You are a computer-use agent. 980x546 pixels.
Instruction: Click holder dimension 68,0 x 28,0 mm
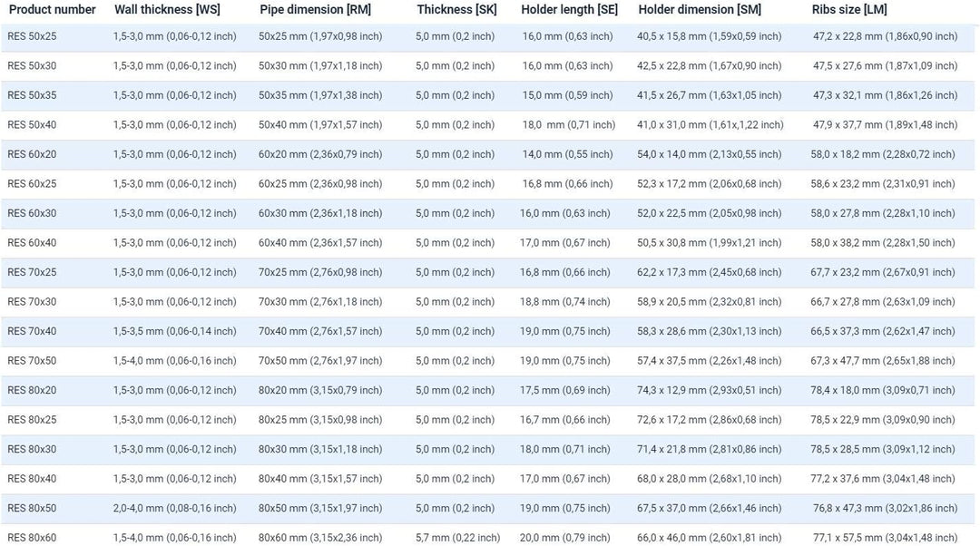(710, 479)
